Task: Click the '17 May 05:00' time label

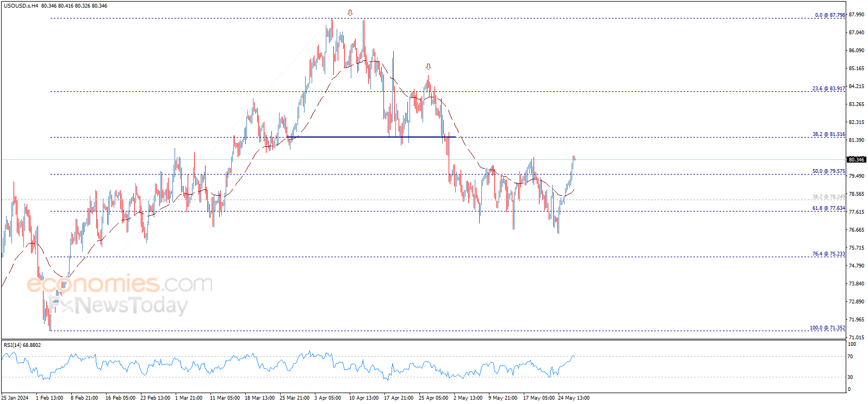Action: pyautogui.click(x=539, y=398)
